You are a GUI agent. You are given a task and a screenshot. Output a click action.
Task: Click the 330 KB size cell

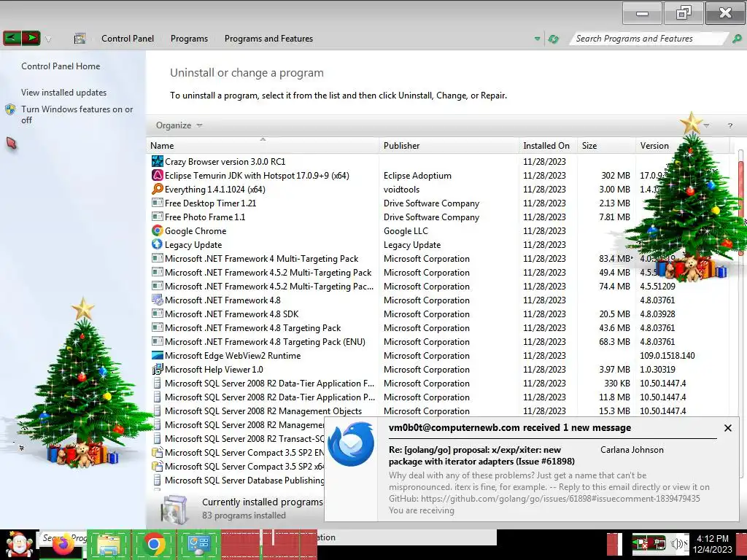[617, 384]
